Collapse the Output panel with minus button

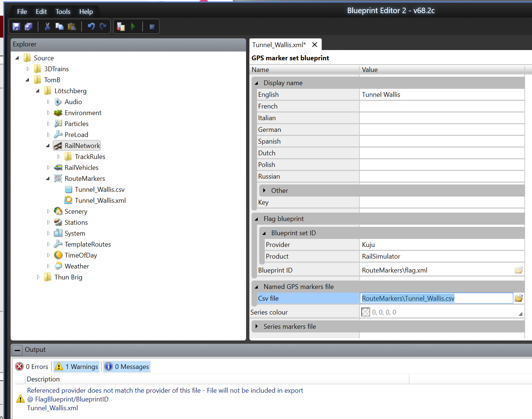point(17,350)
